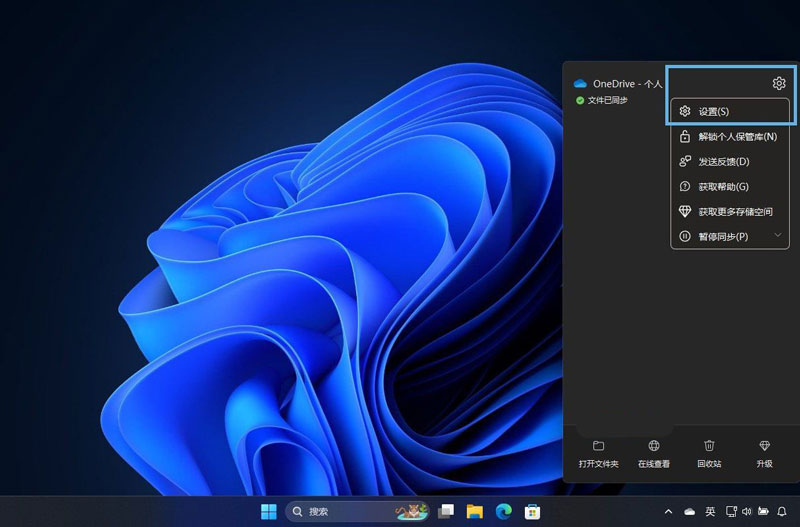This screenshot has height=527, width=800.
Task: Select 设置(S) from the OneDrive menu
Action: 713,111
